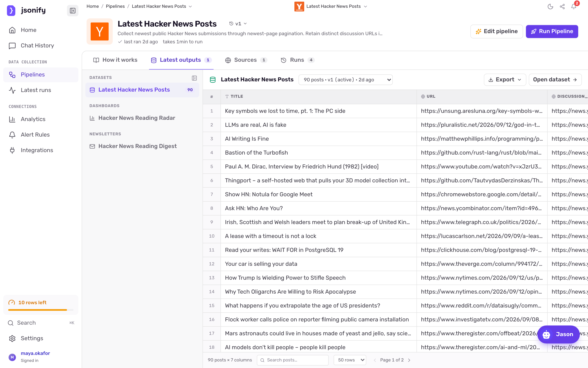
Task: Expand the top center pipeline title chevron
Action: pos(365,7)
